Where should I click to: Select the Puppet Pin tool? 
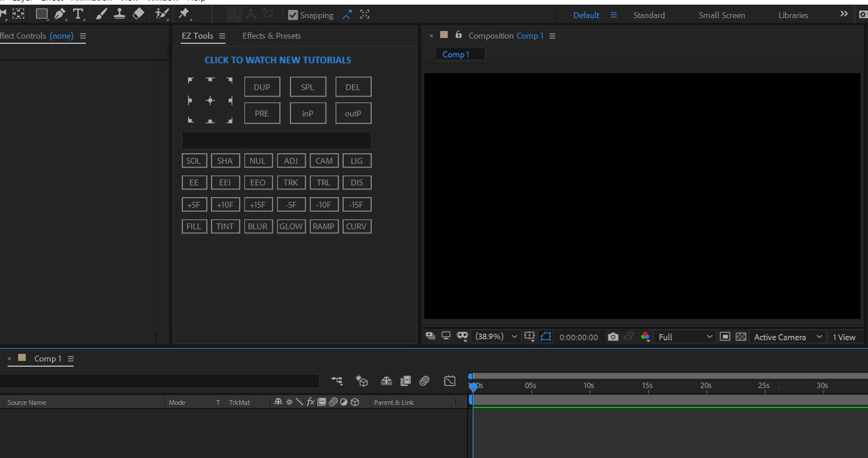pos(184,14)
